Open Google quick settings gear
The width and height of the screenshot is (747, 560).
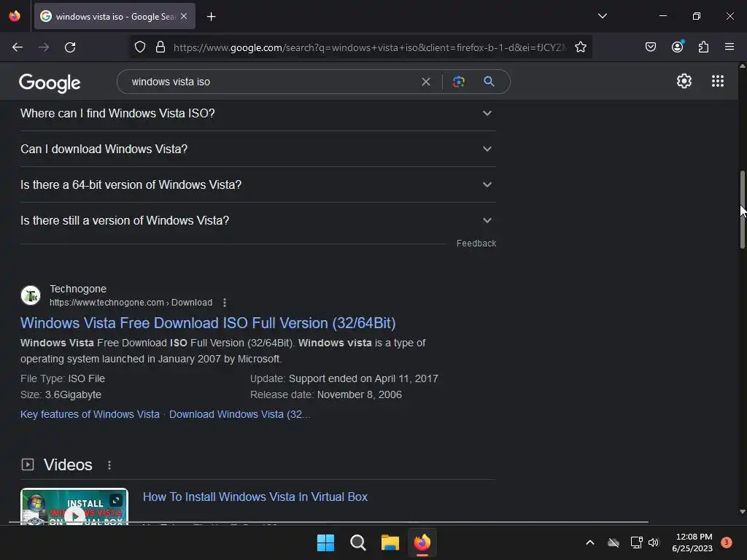(x=684, y=81)
